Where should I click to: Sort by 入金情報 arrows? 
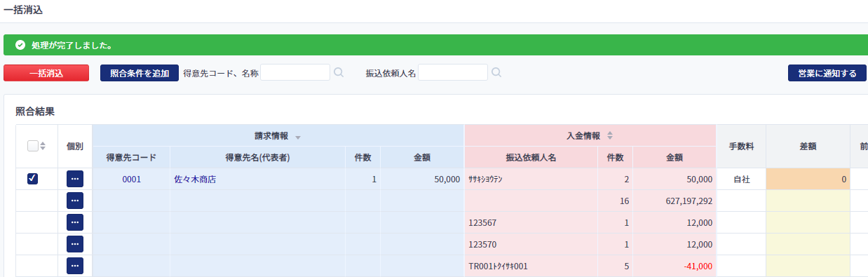coord(610,135)
